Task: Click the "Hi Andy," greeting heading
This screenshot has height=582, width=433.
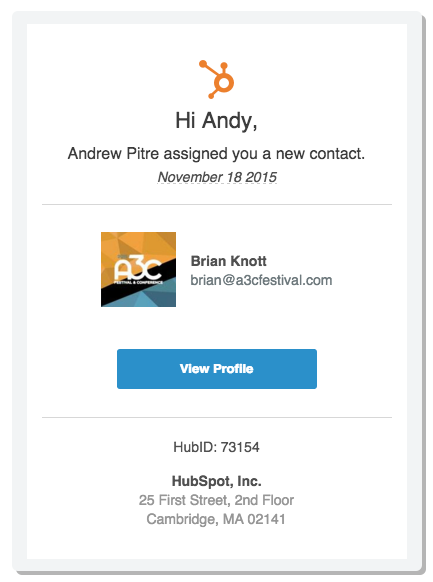Action: tap(216, 121)
